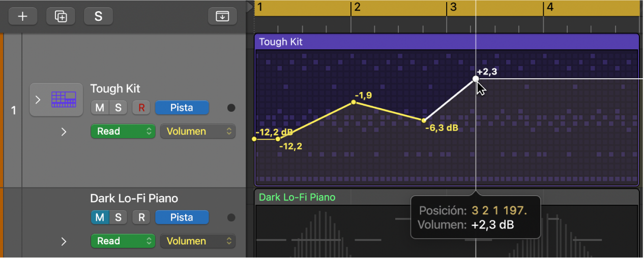Screen dimensions: 644x258
Task: Mute the Tough Kit track
Action: [x=100, y=108]
